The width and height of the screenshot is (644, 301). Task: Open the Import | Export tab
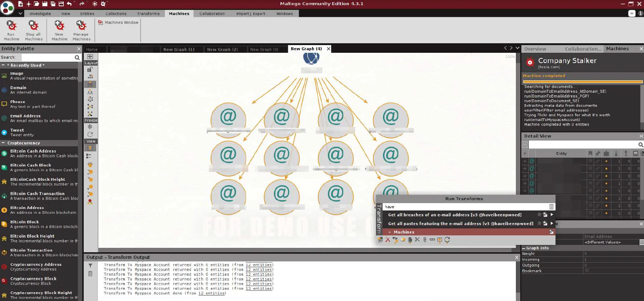pyautogui.click(x=251, y=14)
